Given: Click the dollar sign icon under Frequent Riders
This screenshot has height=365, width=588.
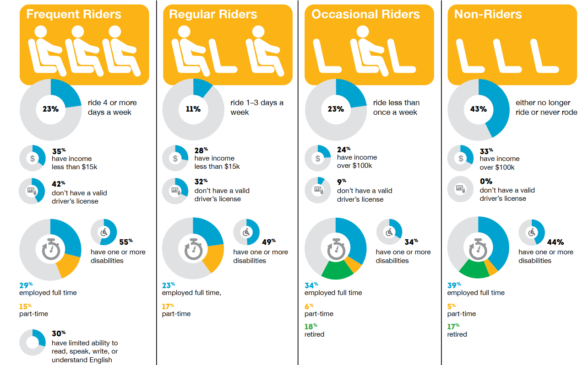Looking at the screenshot, I should (x=32, y=158).
